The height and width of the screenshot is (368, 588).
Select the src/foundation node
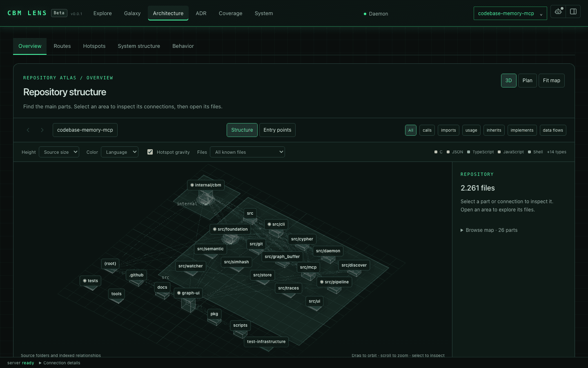pyautogui.click(x=230, y=229)
